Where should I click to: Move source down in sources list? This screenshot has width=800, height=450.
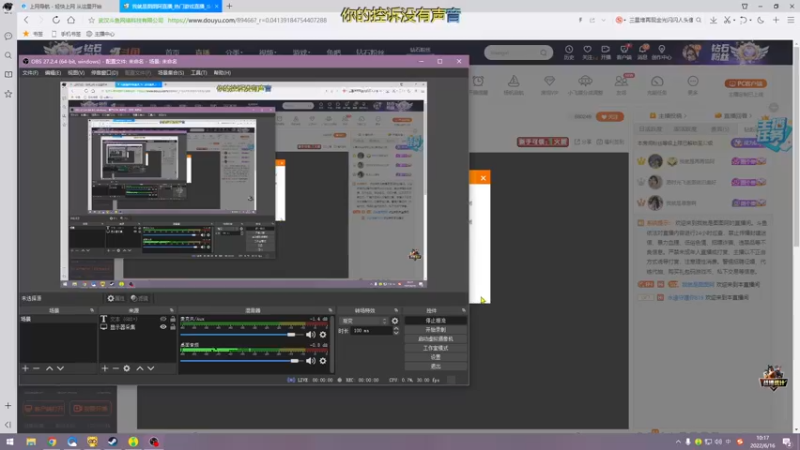pyautogui.click(x=151, y=368)
